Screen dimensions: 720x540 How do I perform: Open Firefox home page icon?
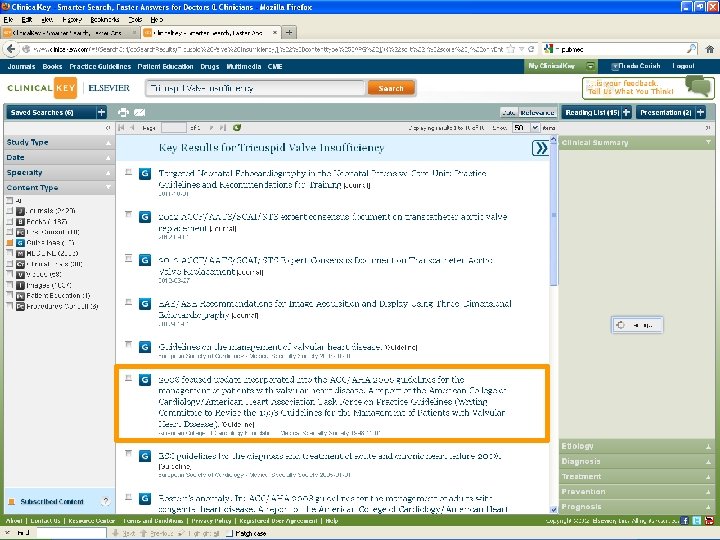point(709,49)
